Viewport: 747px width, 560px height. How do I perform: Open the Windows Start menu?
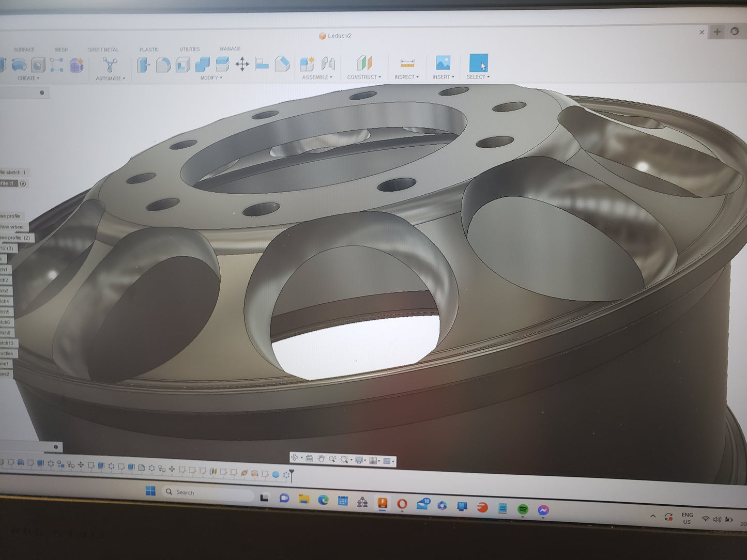coord(150,491)
